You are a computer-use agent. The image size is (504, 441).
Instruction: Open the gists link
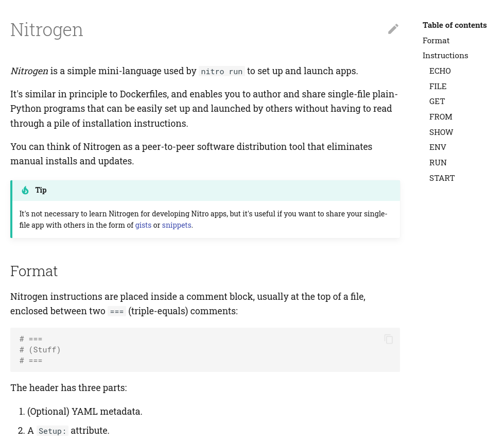point(143,225)
